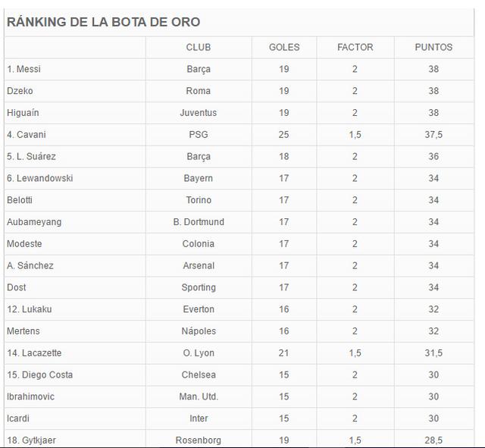
Task: Select the '1. Messi' player name
Action: coord(23,69)
